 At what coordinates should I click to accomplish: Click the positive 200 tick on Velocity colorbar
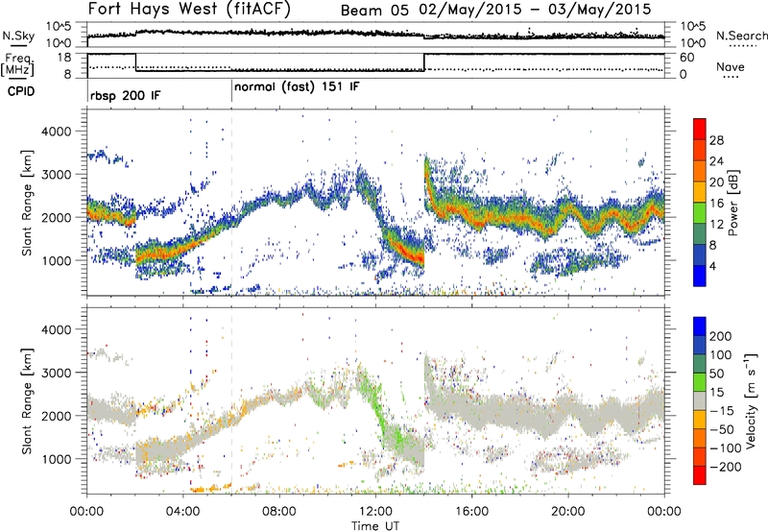coord(721,336)
